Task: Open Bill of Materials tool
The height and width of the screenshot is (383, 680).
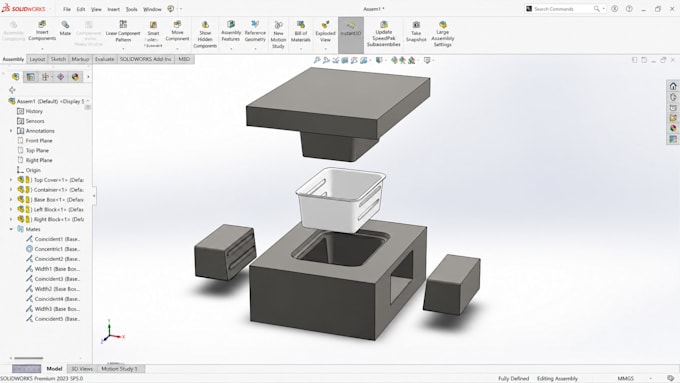Action: [x=301, y=31]
